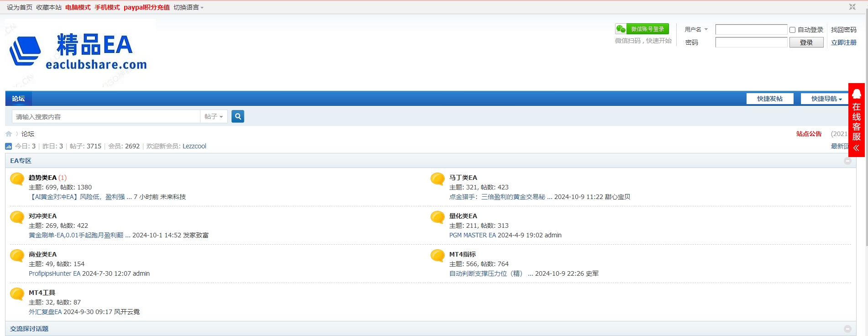Viewport: 868px width, 336px height.
Task: Open the 对冲类EA forum title
Action: click(x=43, y=216)
